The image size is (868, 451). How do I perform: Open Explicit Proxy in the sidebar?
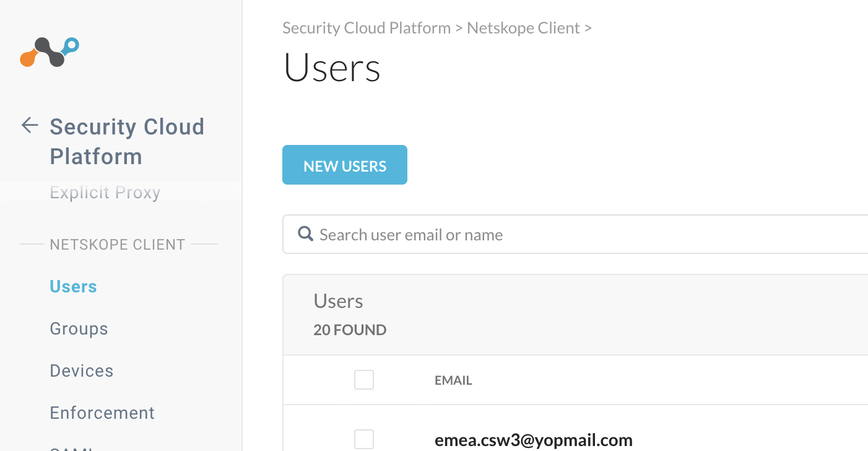tap(105, 193)
